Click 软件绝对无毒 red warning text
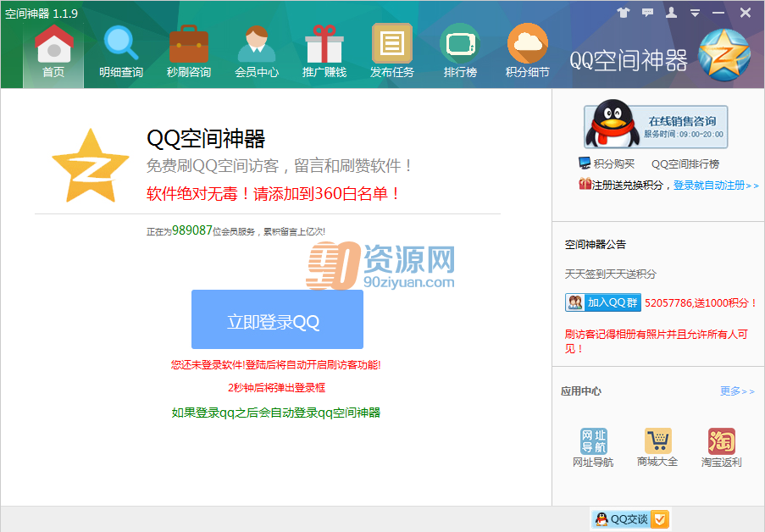This screenshot has width=765, height=532. pyautogui.click(x=273, y=194)
